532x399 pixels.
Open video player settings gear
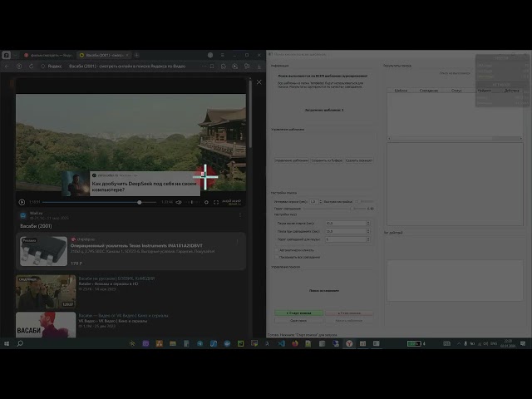click(206, 202)
